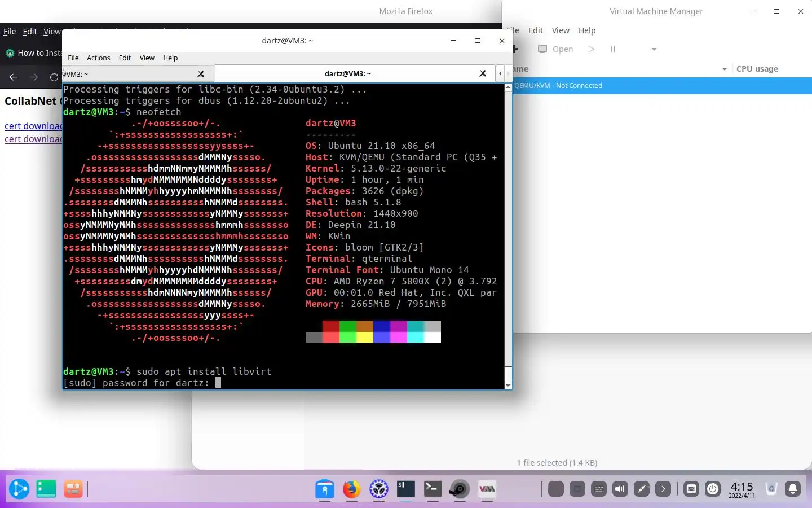Image resolution: width=812 pixels, height=508 pixels.
Task: Open the terminal File menu
Action: (73, 58)
